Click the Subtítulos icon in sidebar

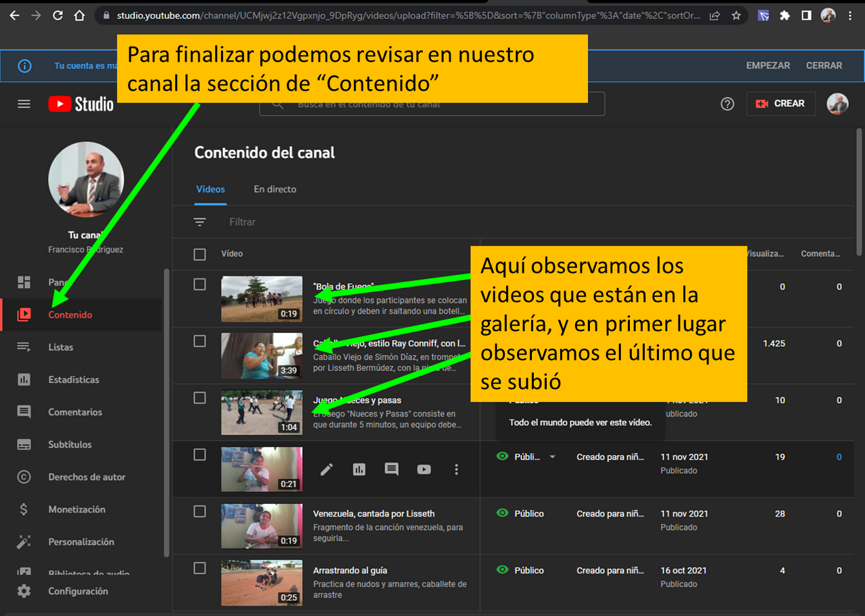(24, 444)
